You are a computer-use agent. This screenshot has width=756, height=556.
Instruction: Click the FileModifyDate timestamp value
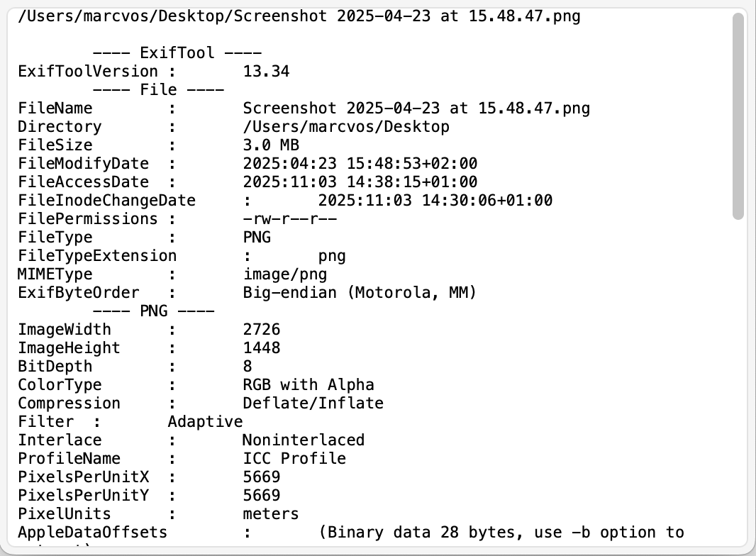coord(360,164)
